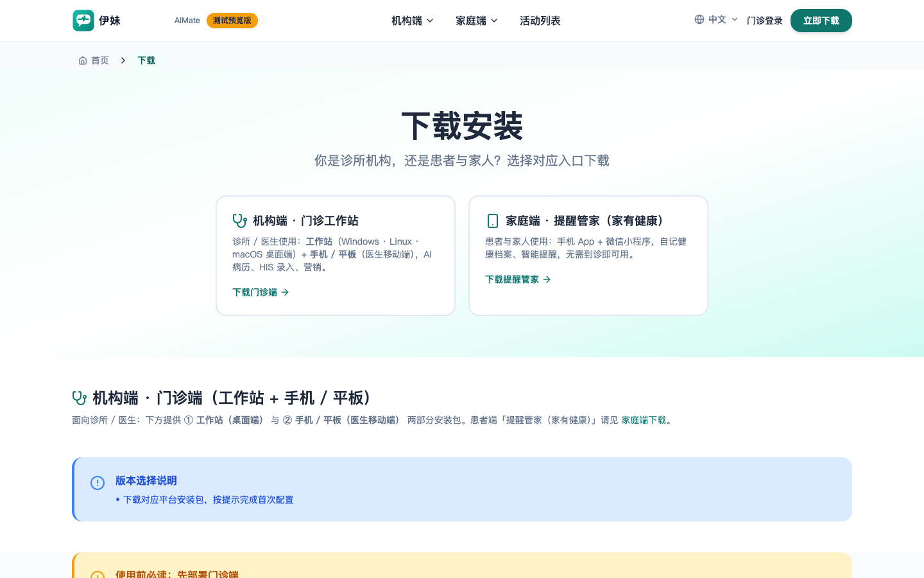
Task: Click the 下载对应平台安装包 bullet text
Action: pos(208,500)
